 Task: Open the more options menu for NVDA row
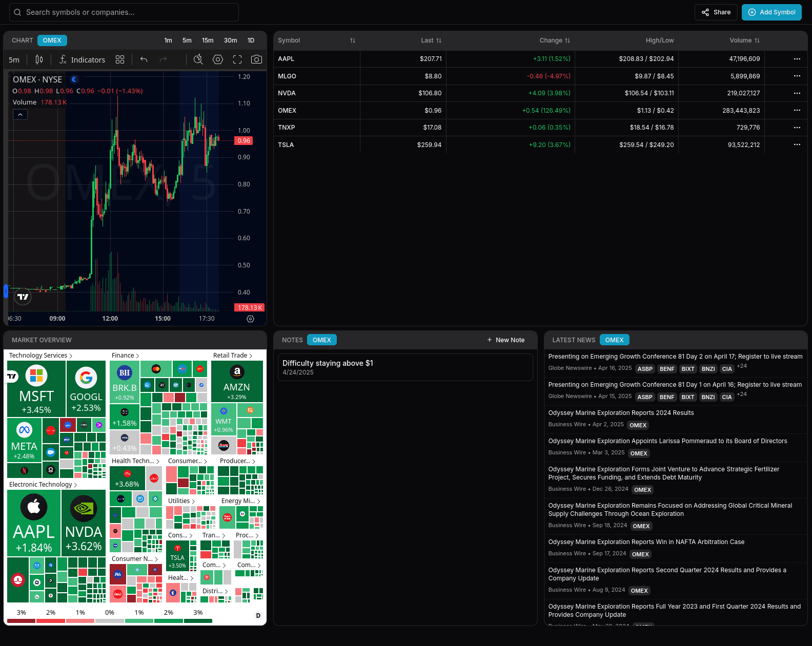click(x=797, y=93)
